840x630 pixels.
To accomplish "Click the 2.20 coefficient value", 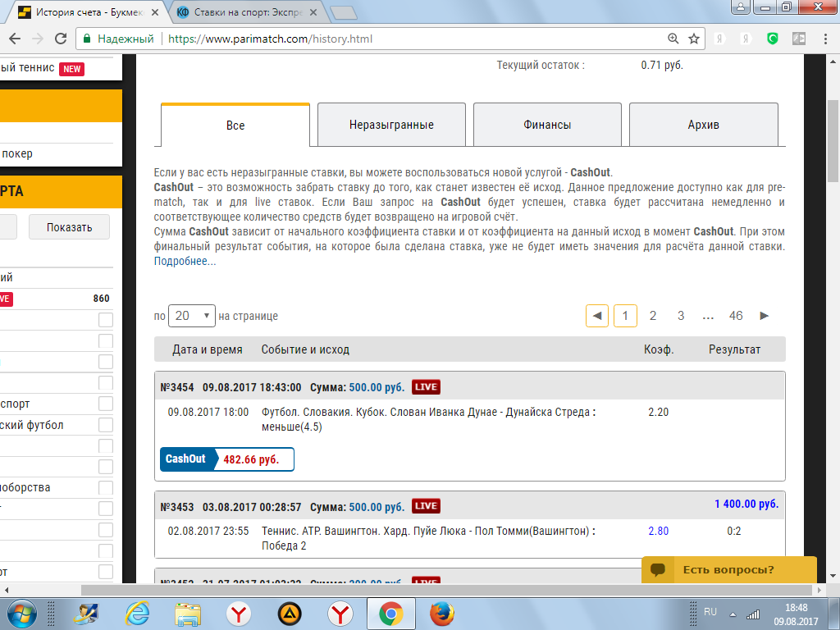I will click(x=659, y=412).
